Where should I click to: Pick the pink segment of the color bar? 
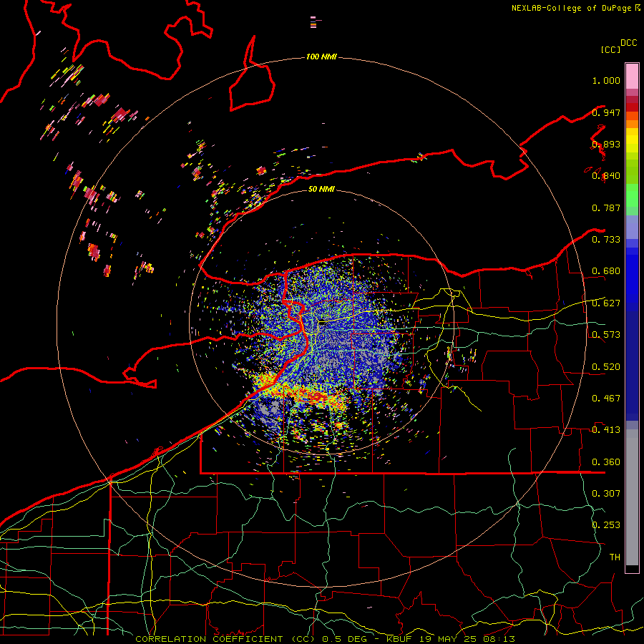632,76
